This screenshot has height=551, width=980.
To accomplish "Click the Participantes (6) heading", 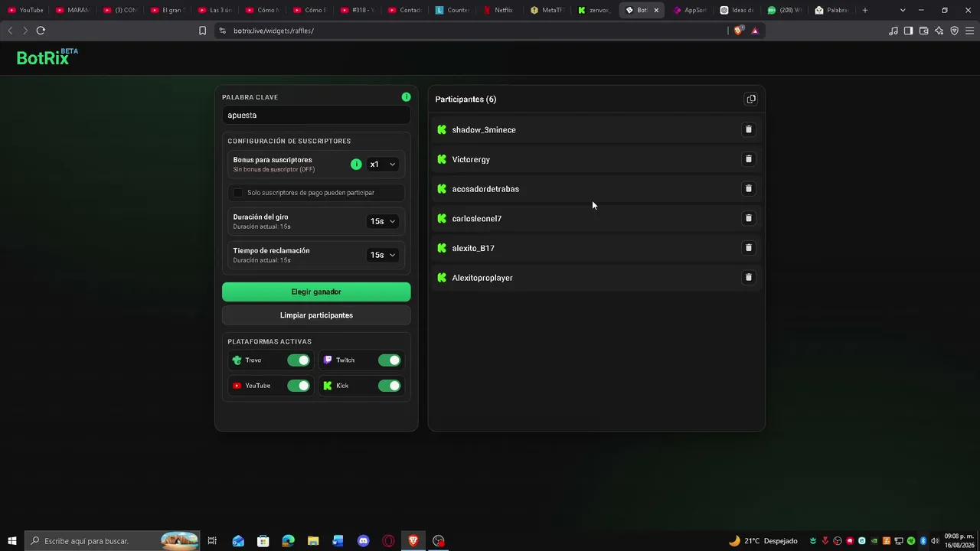I will pyautogui.click(x=465, y=99).
